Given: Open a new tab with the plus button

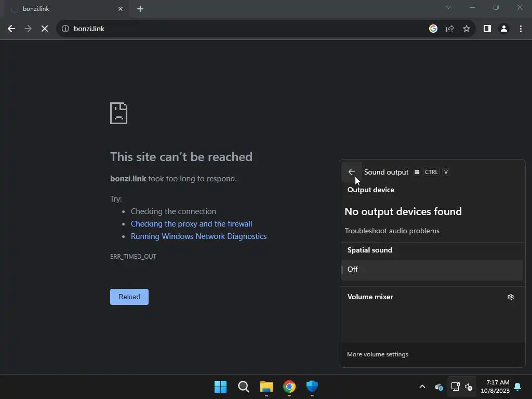Looking at the screenshot, I should (x=140, y=9).
